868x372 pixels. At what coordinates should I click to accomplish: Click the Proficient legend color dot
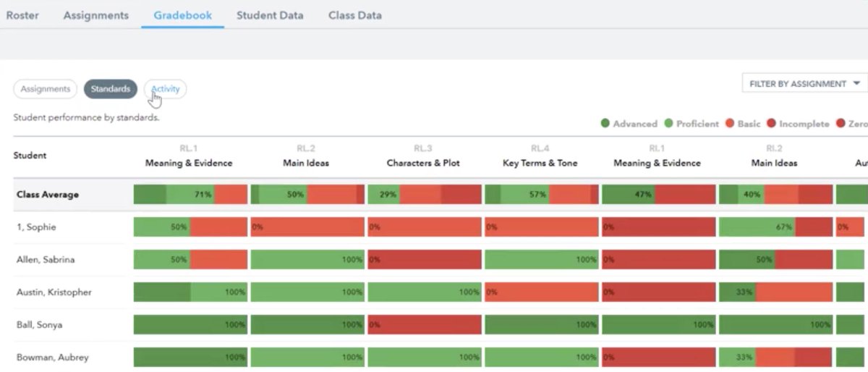(x=668, y=124)
